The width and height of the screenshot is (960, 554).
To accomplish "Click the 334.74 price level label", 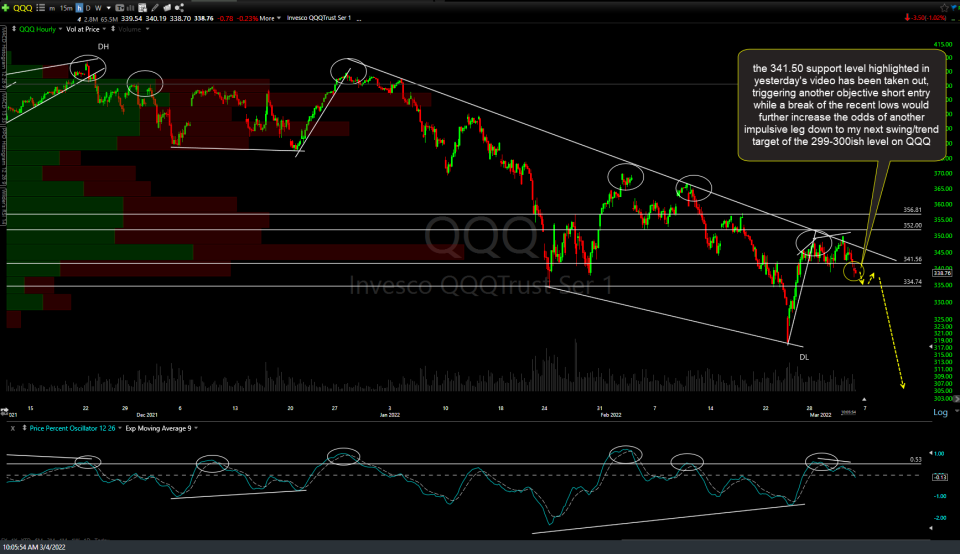I will [x=912, y=282].
